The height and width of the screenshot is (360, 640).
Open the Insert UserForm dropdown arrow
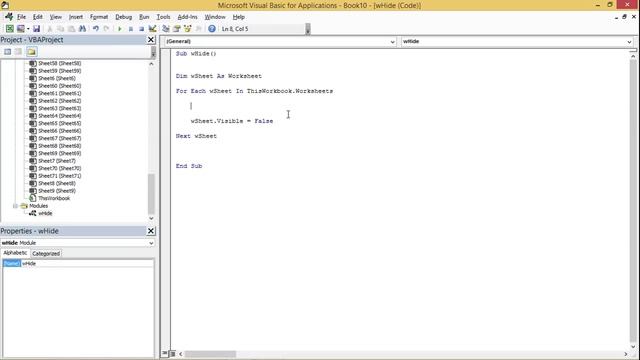(28, 29)
